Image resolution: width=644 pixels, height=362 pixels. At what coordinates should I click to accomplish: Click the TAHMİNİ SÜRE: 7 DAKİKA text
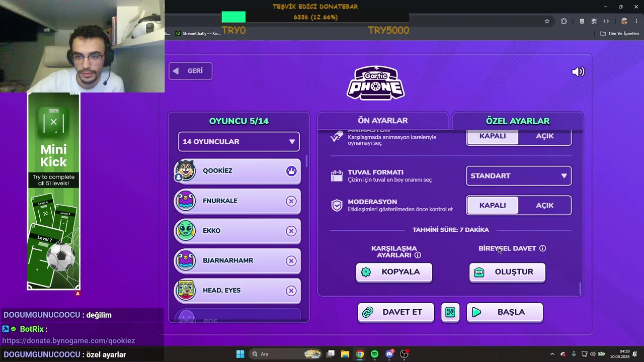451,230
